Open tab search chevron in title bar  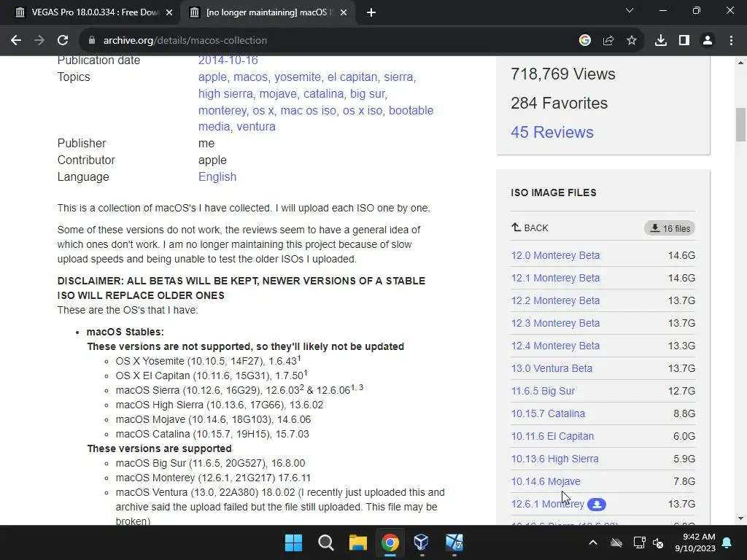(630, 10)
